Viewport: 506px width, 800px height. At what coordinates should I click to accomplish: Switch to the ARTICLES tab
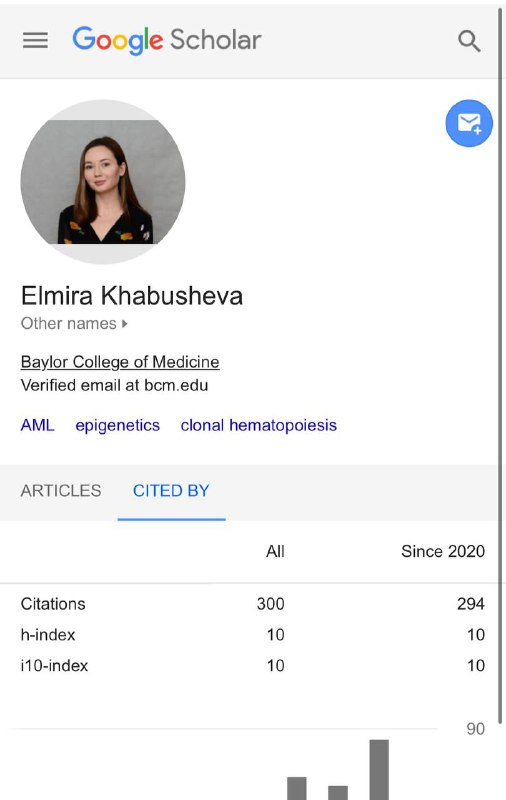[61, 490]
